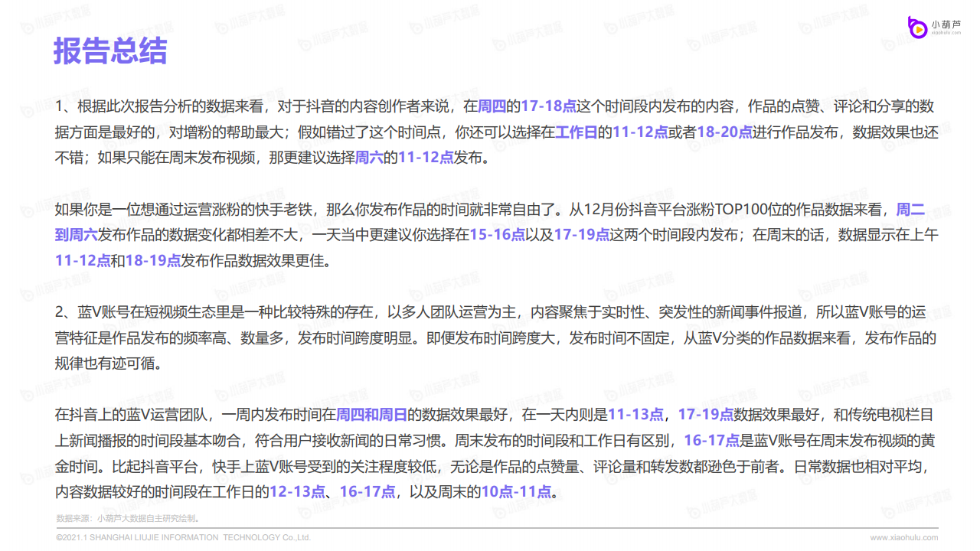Click purple "周四" before "的17-18点"
Image resolution: width=980 pixels, height=551 pixels.
pyautogui.click(x=492, y=106)
